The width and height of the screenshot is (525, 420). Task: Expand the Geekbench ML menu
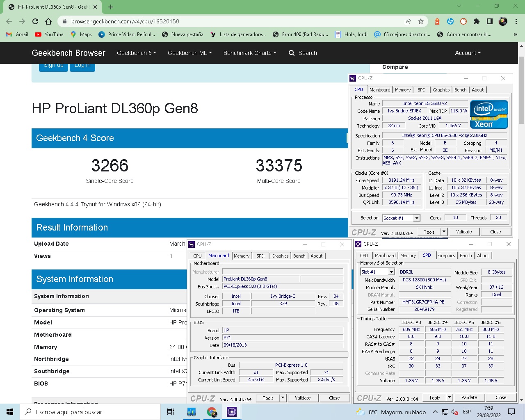click(189, 53)
